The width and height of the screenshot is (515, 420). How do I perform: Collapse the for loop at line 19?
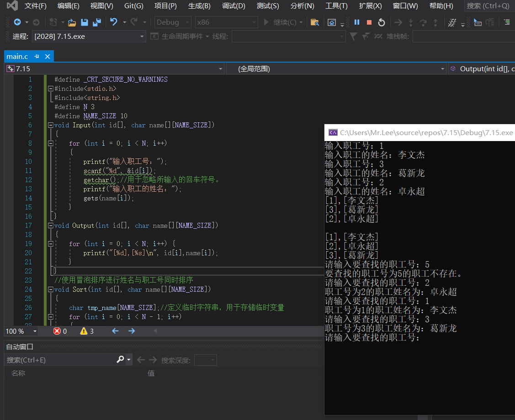[x=51, y=244]
